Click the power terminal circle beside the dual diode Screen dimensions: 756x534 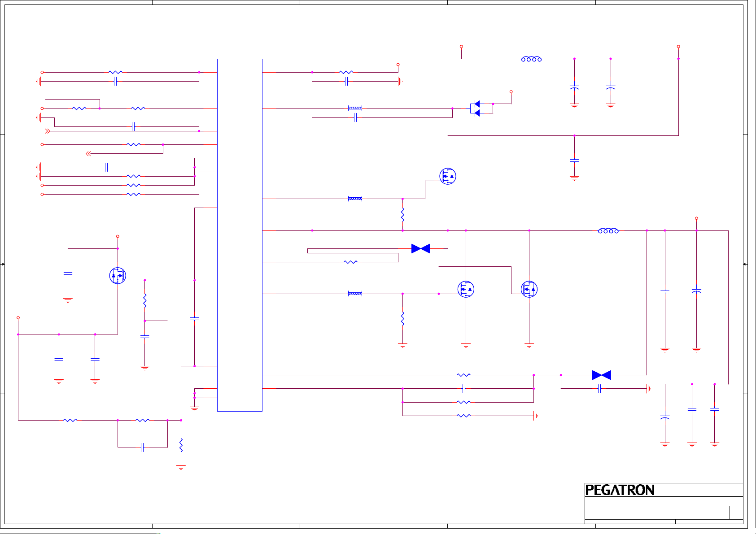[x=511, y=91]
